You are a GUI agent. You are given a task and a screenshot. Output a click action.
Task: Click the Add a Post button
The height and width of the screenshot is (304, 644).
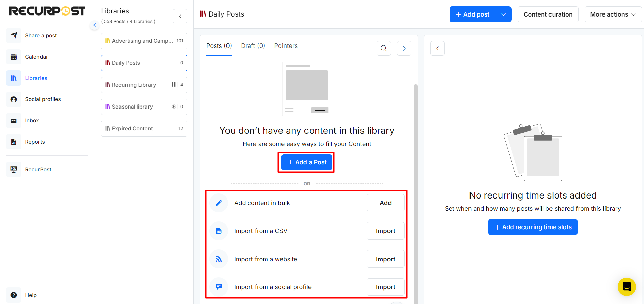click(307, 162)
